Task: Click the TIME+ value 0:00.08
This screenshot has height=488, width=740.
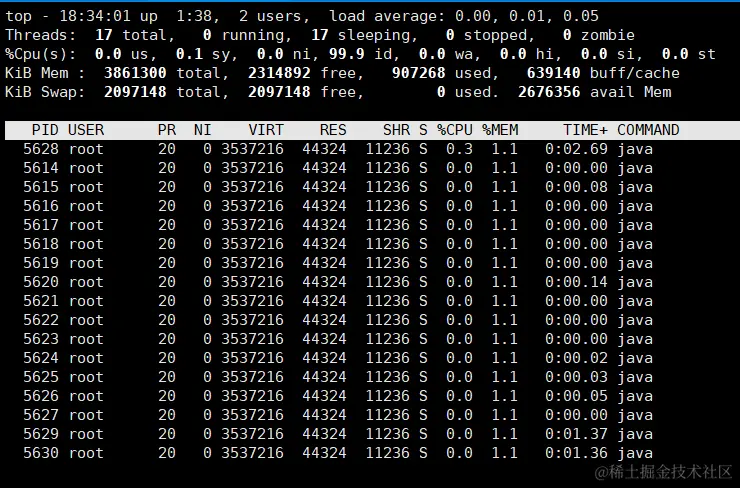Action: (x=577, y=187)
